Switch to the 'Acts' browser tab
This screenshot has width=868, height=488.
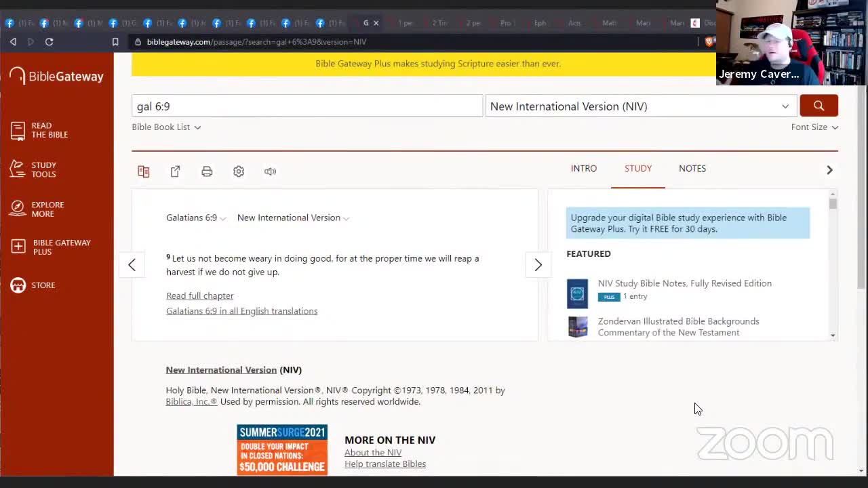point(574,23)
